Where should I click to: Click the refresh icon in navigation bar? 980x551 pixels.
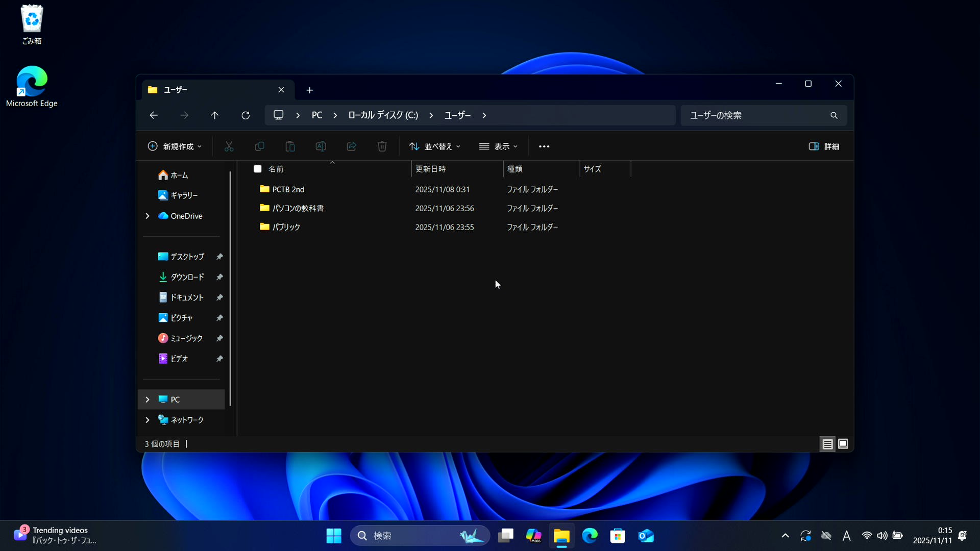246,115
